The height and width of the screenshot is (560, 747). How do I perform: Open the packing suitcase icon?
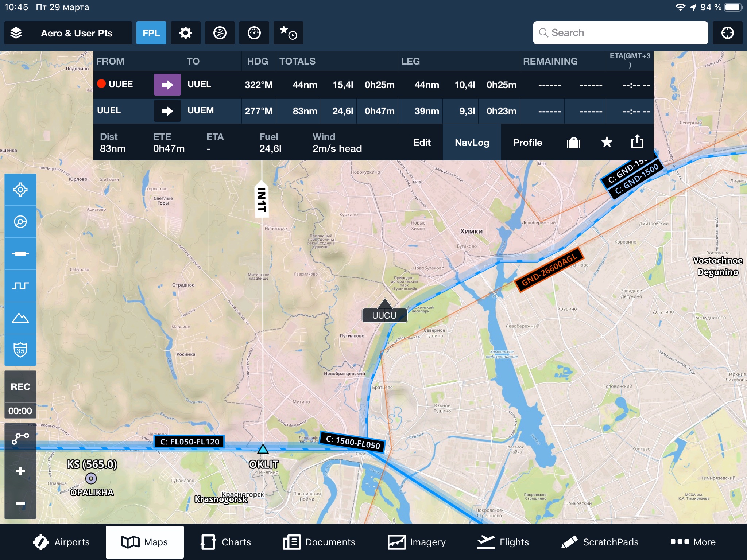(x=573, y=143)
